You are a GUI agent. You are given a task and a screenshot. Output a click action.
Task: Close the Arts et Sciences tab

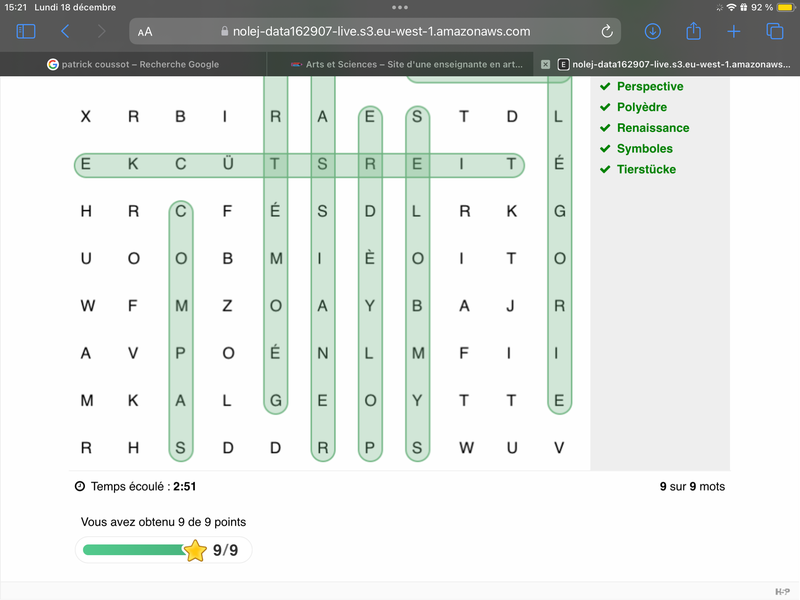point(545,64)
